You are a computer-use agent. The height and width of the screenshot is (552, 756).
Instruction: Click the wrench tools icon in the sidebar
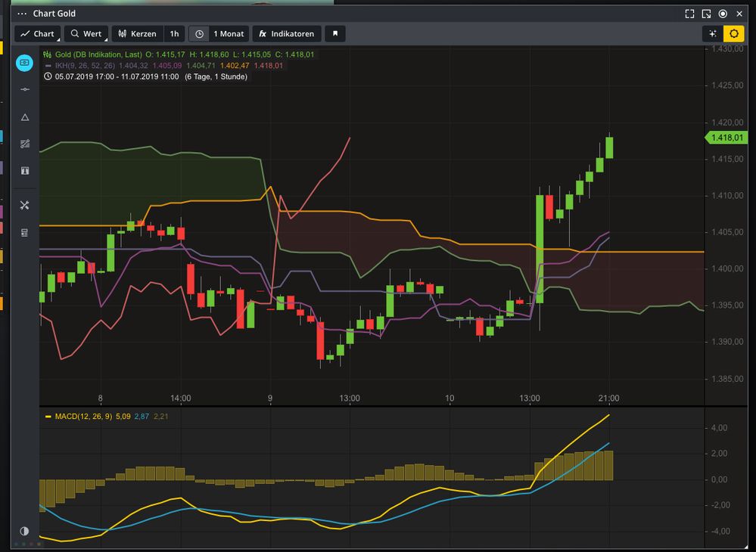(24, 205)
